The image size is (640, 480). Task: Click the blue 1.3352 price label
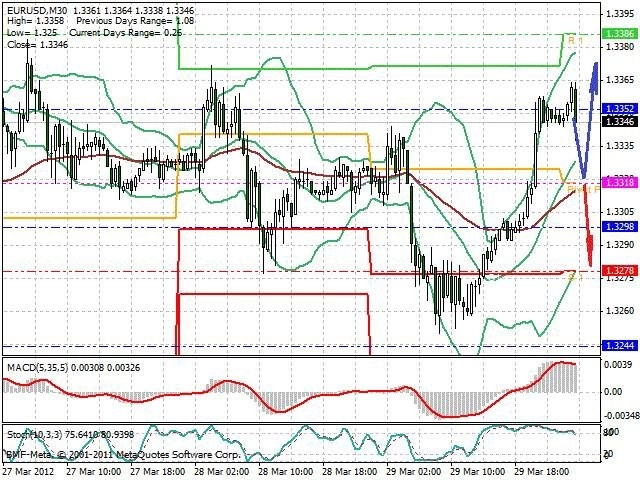pyautogui.click(x=619, y=109)
